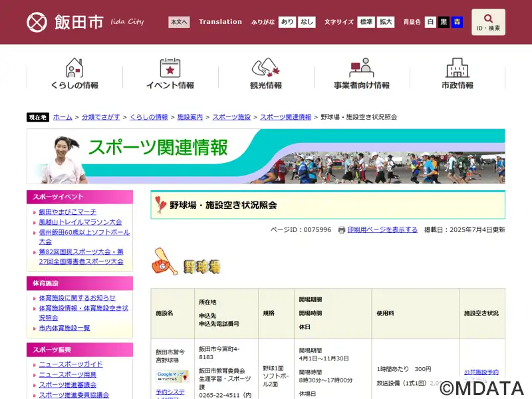Set text size to 標準
Screen dimensions: 532x399
pyautogui.click(x=366, y=22)
